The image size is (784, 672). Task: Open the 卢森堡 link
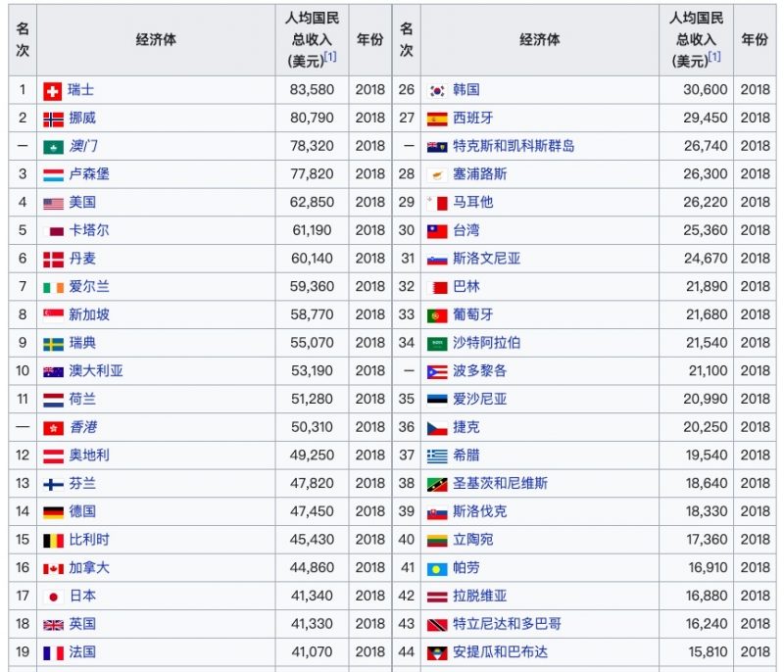click(x=89, y=173)
